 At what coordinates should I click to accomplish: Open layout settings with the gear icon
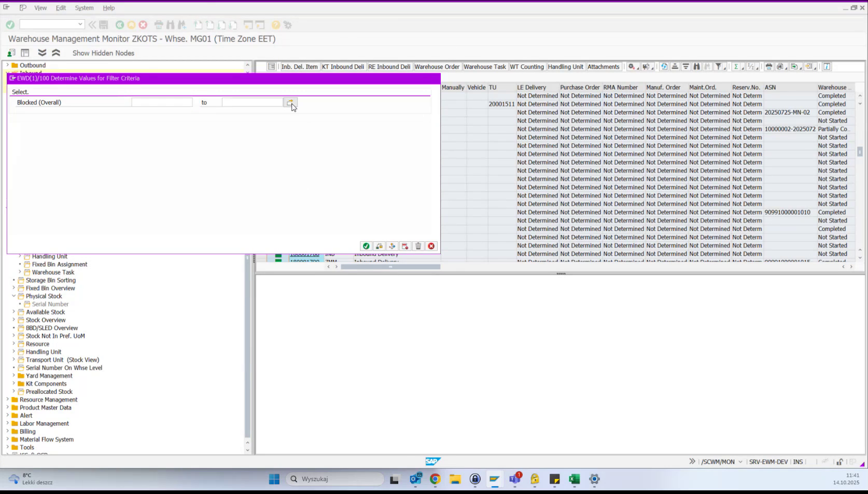tap(631, 66)
